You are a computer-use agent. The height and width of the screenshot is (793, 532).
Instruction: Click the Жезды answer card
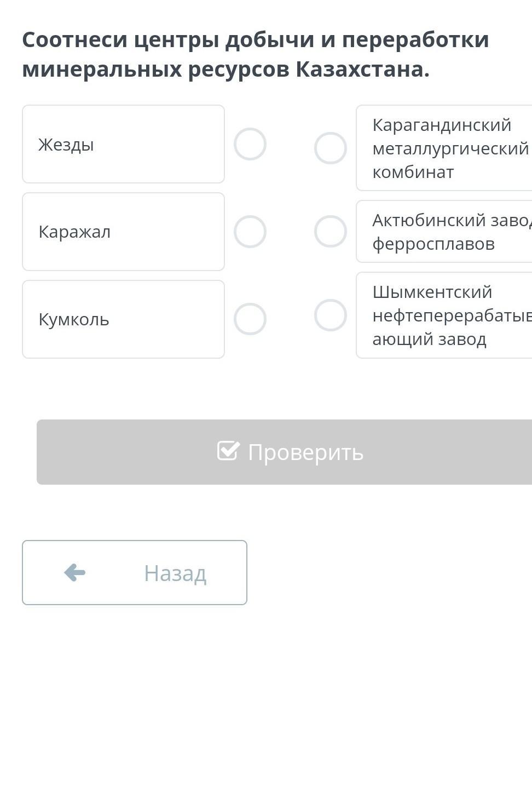123,144
